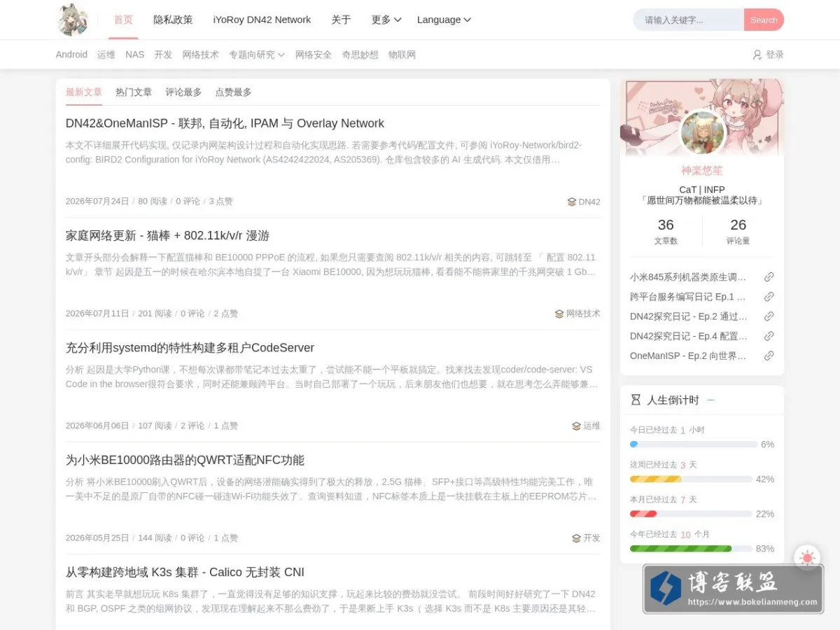This screenshot has height=630, width=840.
Task: Switch to the 评论最多 tab
Action: (183, 92)
